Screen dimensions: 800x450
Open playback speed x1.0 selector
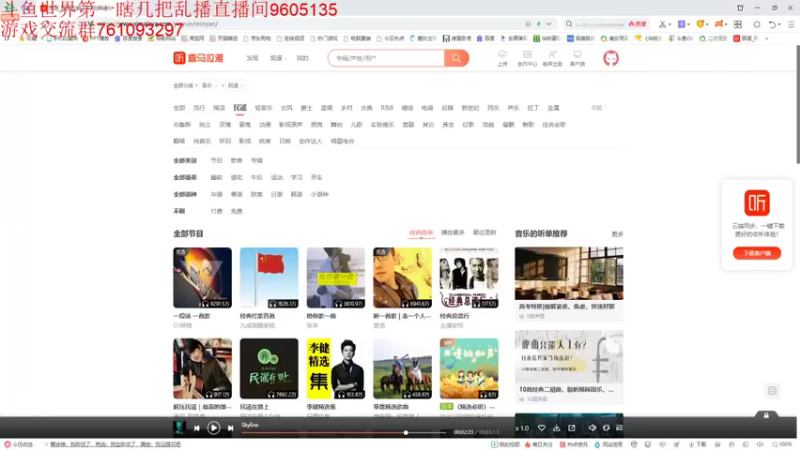(x=522, y=428)
